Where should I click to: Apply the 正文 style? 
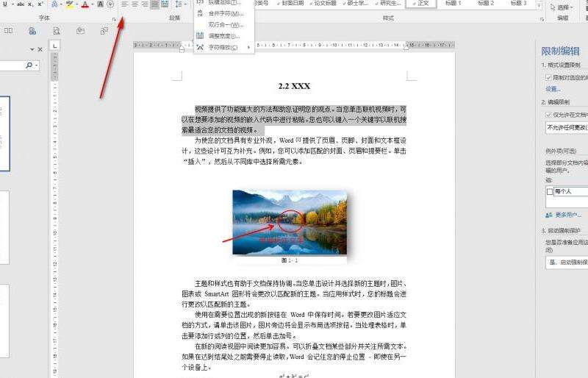pyautogui.click(x=420, y=4)
